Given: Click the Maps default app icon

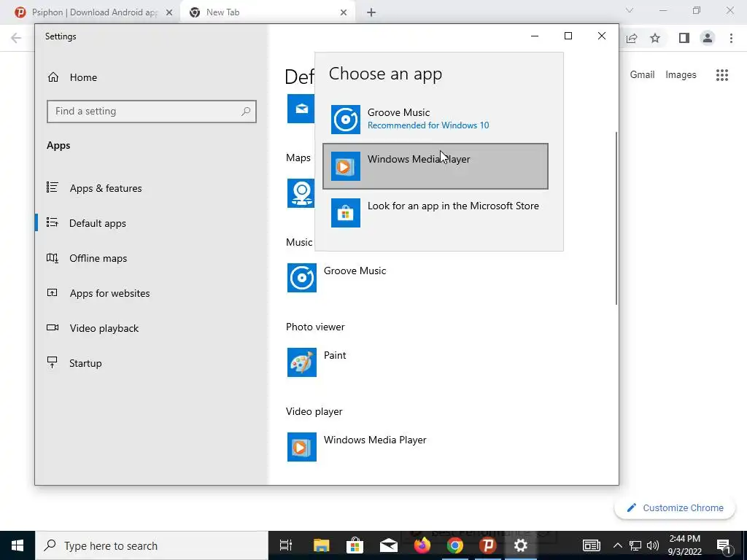Looking at the screenshot, I should pyautogui.click(x=301, y=192).
